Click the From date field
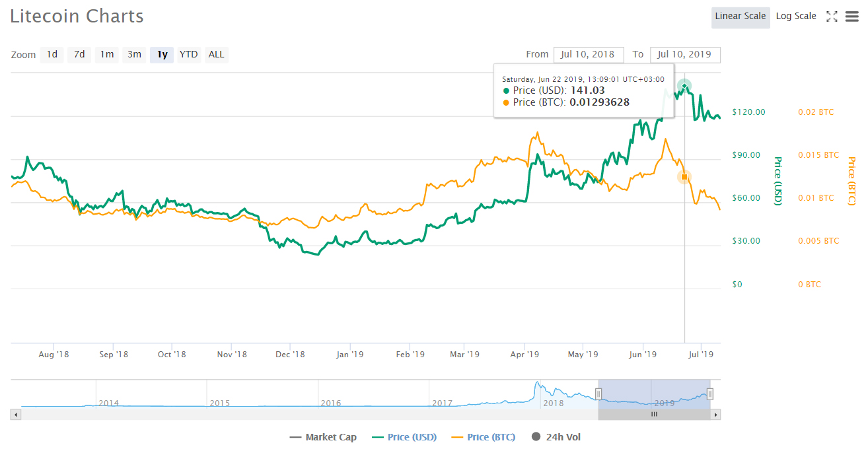 point(589,55)
